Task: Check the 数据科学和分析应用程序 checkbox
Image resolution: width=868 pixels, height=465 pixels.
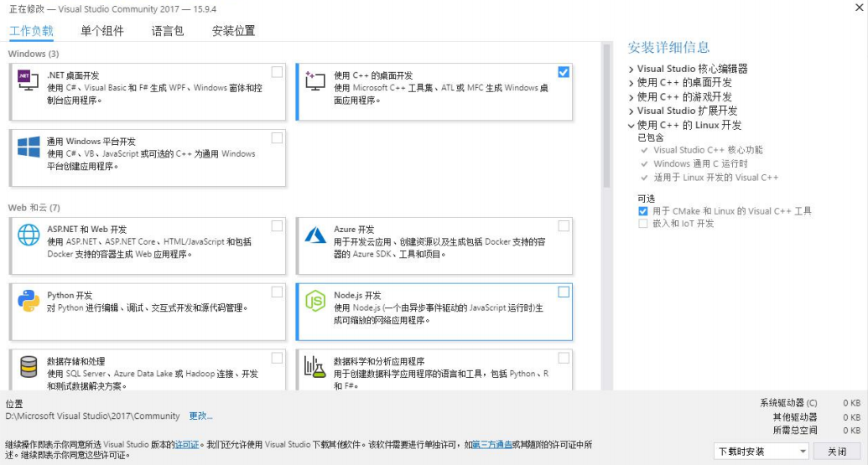Action: tap(564, 358)
